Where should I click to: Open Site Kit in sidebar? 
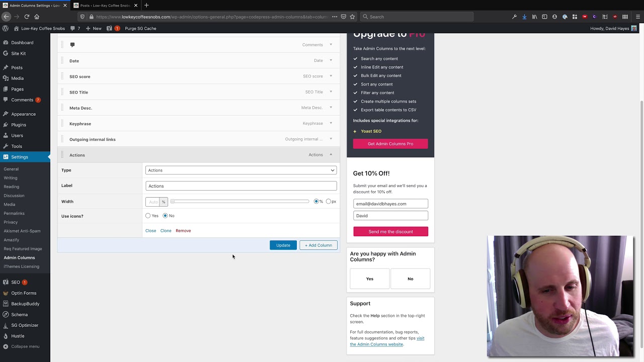pyautogui.click(x=18, y=53)
